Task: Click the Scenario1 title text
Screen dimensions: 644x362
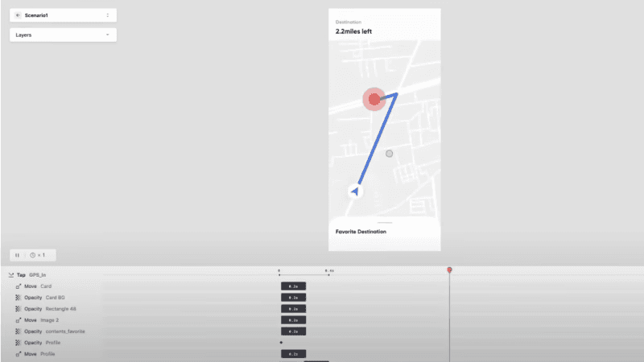Action: click(36, 15)
